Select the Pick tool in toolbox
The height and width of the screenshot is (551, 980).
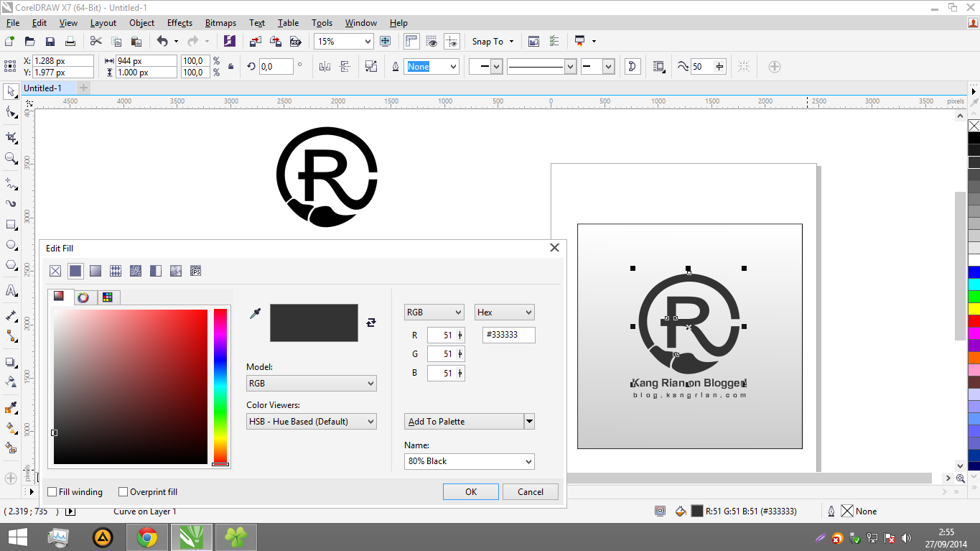click(x=11, y=92)
